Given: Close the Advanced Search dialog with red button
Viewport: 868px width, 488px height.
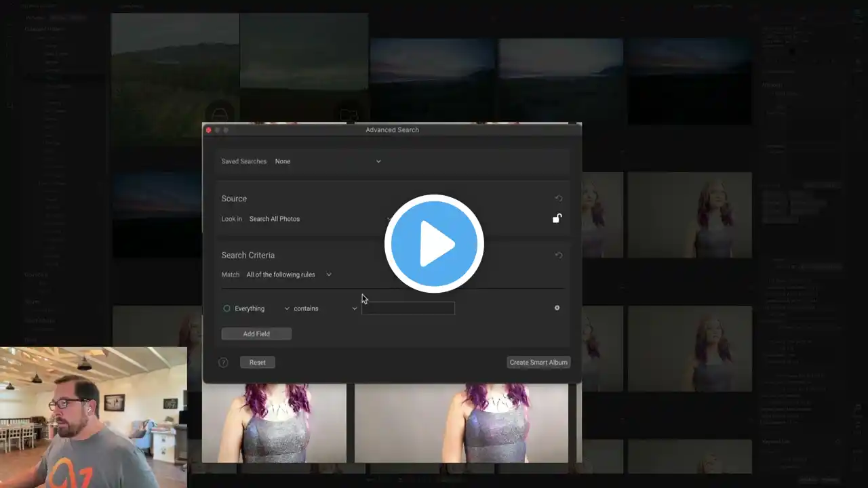Looking at the screenshot, I should click(x=209, y=130).
